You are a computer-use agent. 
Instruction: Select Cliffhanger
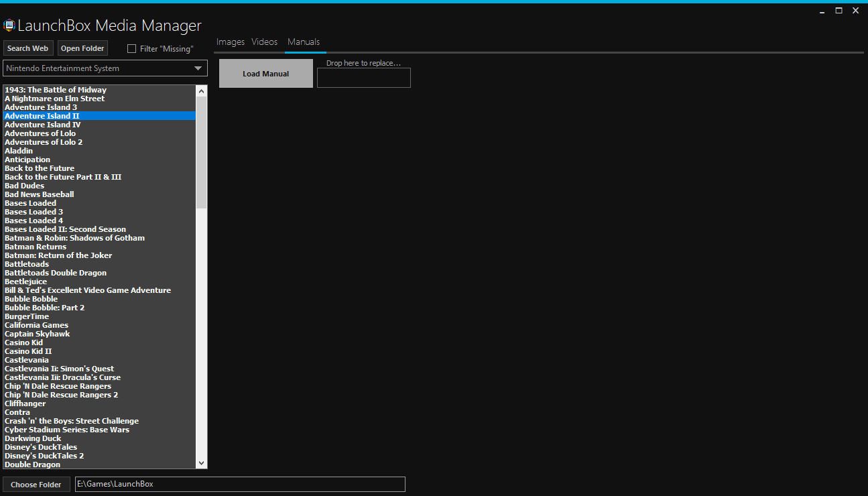pyautogui.click(x=99, y=404)
